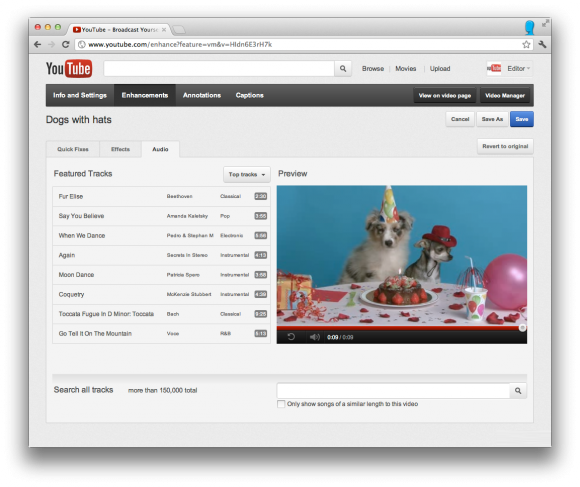Open the Upload link
The image size is (580, 487).
(x=440, y=68)
